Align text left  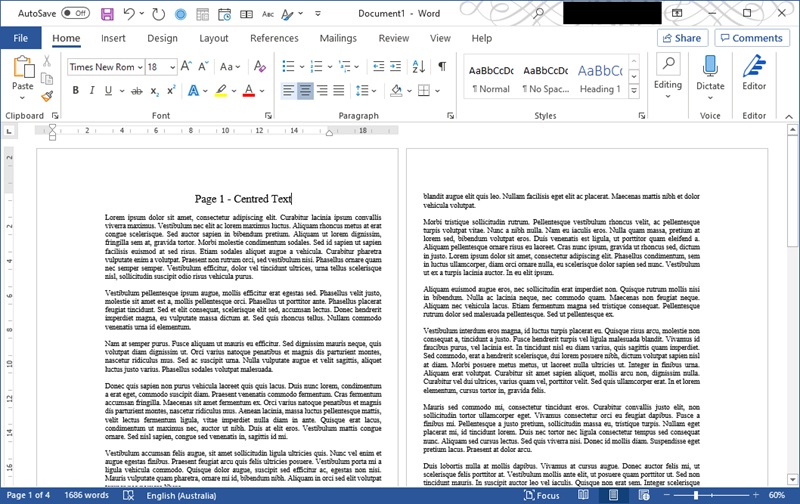288,90
